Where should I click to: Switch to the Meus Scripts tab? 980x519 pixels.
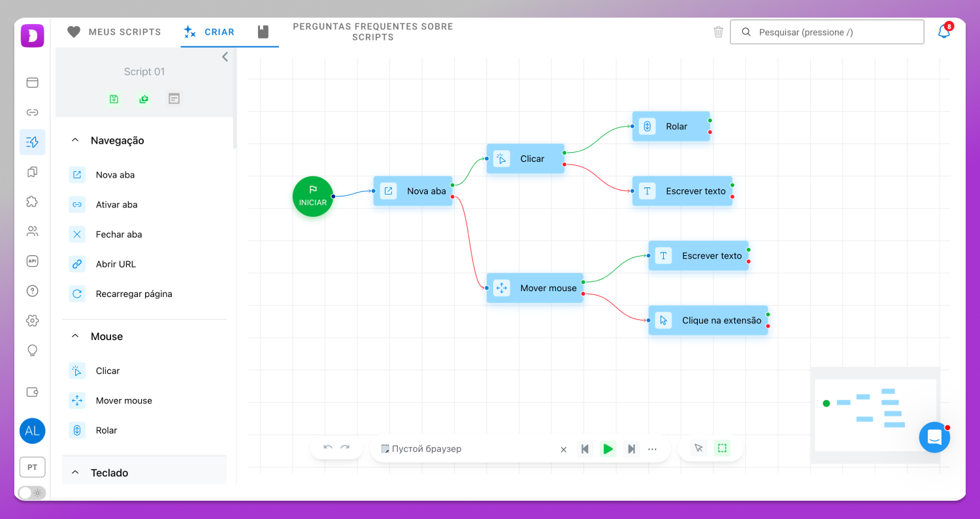tap(114, 31)
